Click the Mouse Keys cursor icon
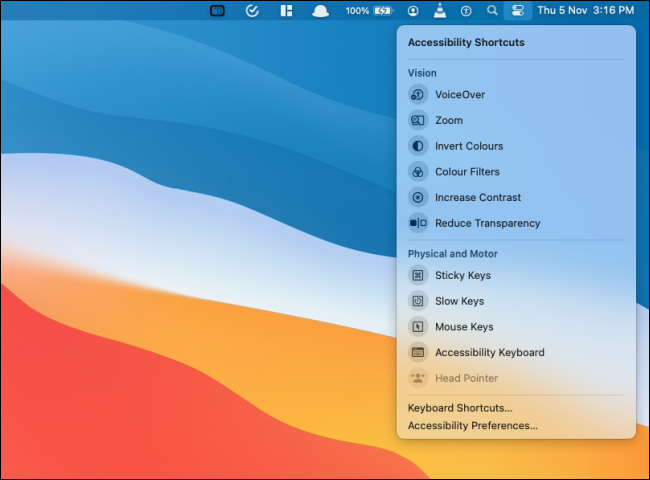This screenshot has width=650, height=480. click(418, 327)
